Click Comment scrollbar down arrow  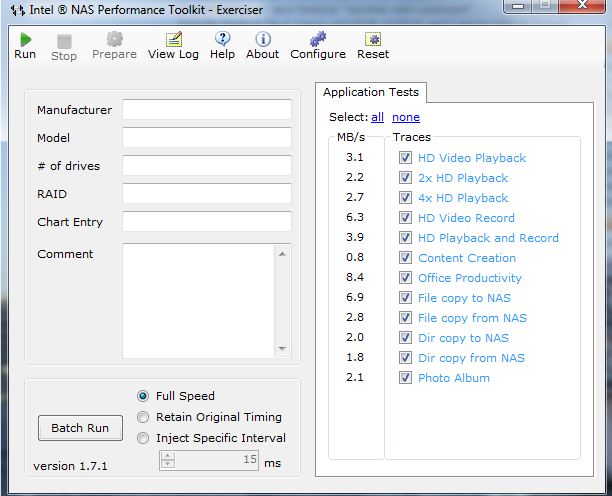click(282, 348)
